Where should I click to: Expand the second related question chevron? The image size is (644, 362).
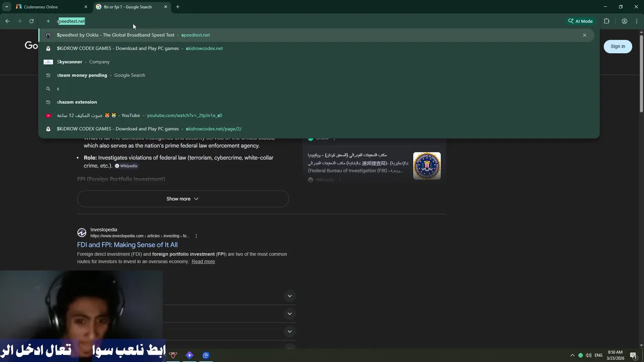point(289,314)
